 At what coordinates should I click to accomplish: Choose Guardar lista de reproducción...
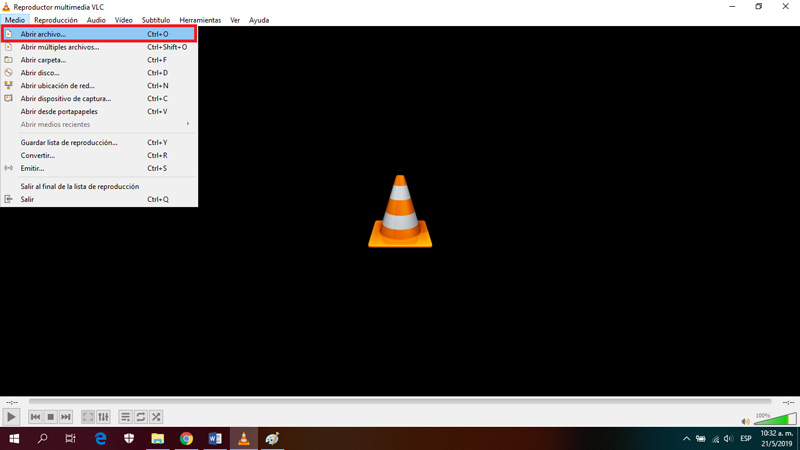click(98, 142)
